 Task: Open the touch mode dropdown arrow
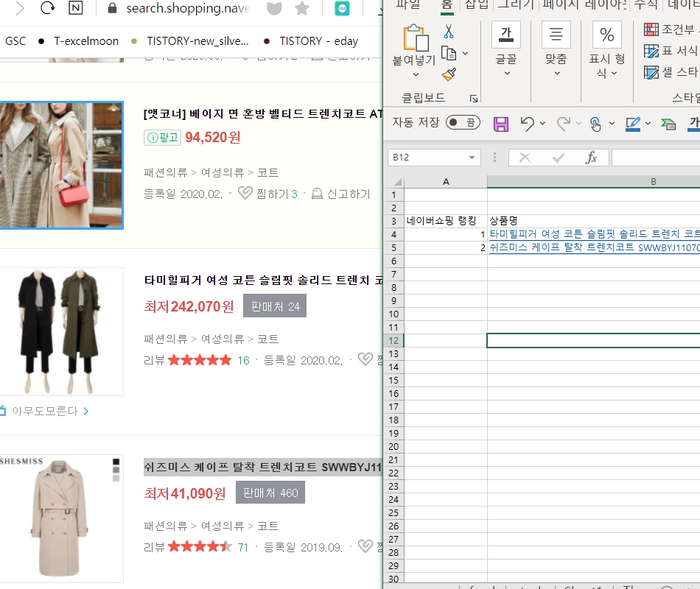[x=612, y=123]
